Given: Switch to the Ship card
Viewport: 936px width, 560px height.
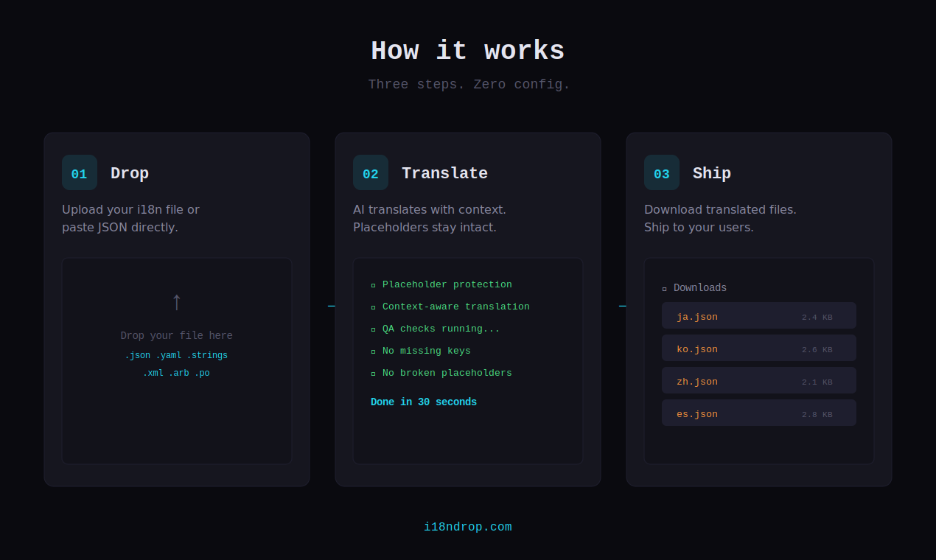Looking at the screenshot, I should tap(758, 308).
